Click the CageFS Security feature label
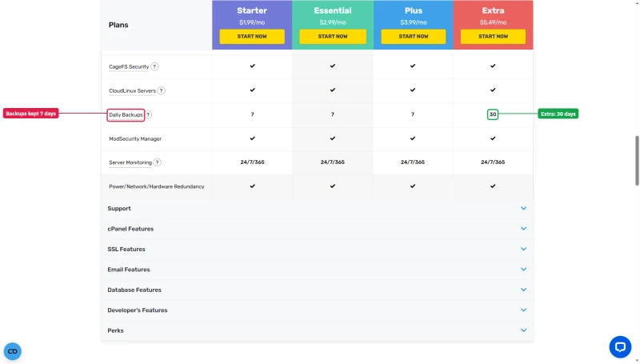Screen dimensions: 640x364 [x=129, y=66]
